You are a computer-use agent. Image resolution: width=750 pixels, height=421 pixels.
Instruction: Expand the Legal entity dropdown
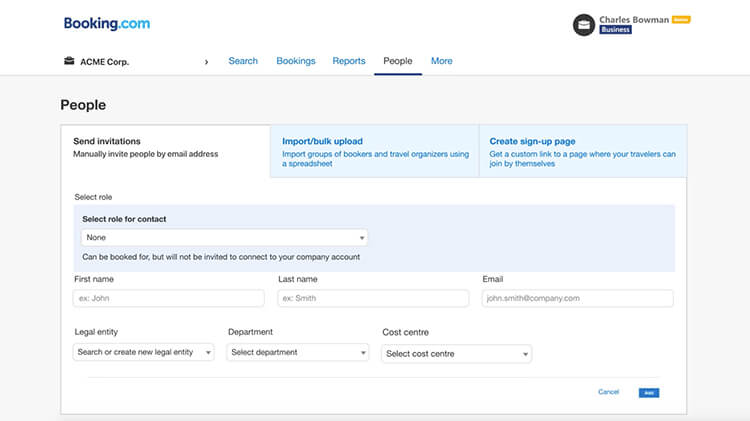(x=144, y=352)
